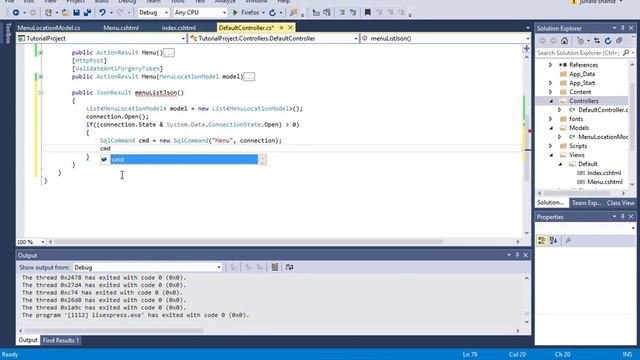Open the vertical Toolbox side tab
The image size is (640, 360).
pyautogui.click(x=8, y=33)
